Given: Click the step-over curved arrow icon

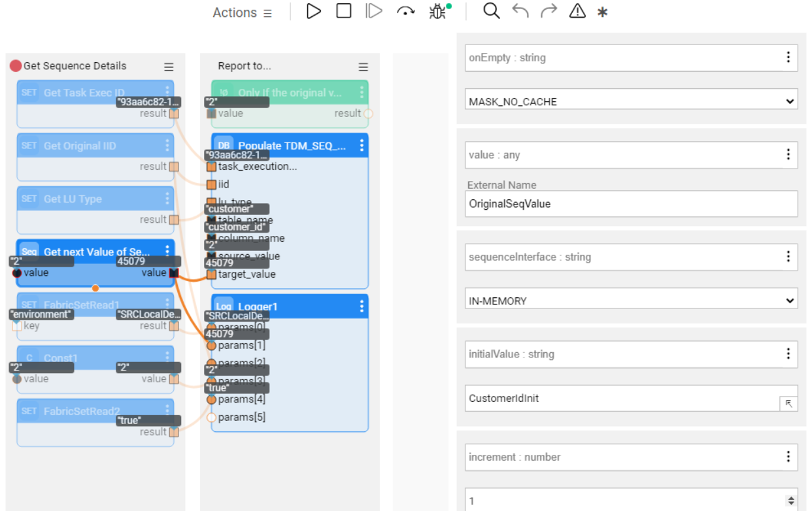Looking at the screenshot, I should click(x=406, y=11).
